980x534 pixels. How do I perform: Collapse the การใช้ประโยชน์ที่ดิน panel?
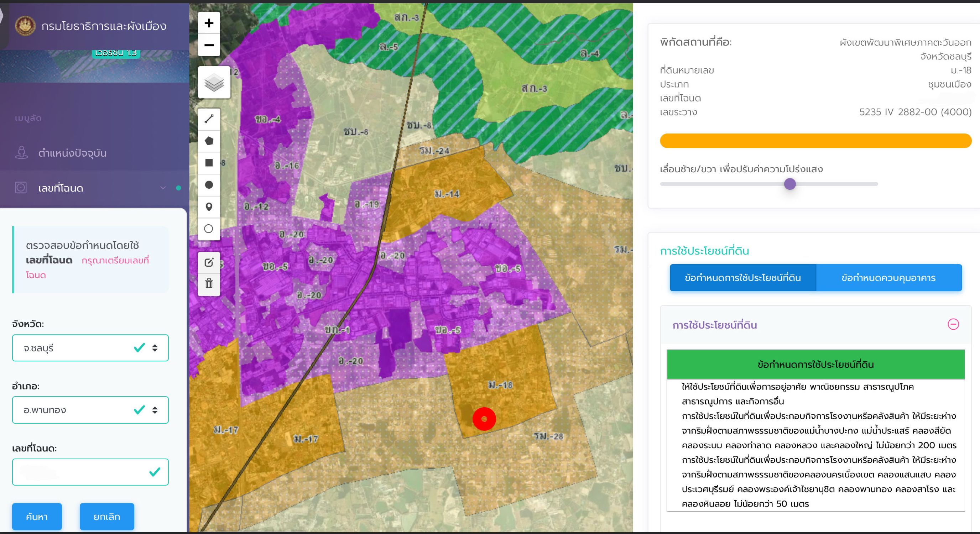click(x=953, y=324)
